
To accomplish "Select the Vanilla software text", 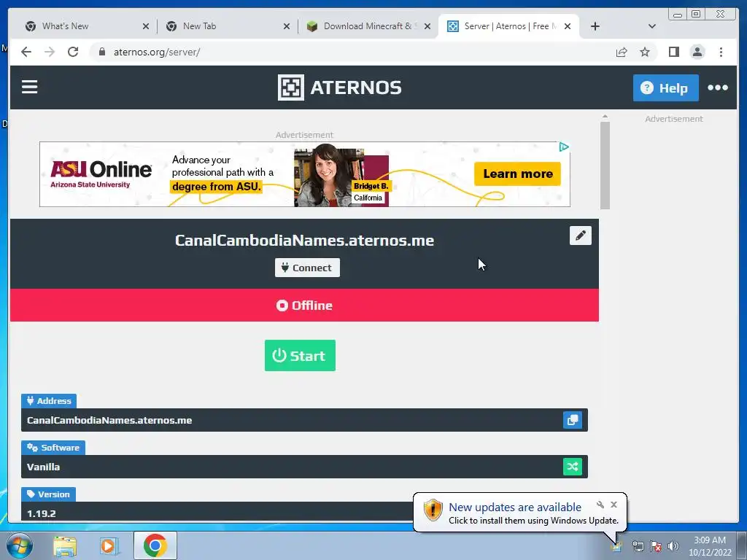I will [x=43, y=467].
